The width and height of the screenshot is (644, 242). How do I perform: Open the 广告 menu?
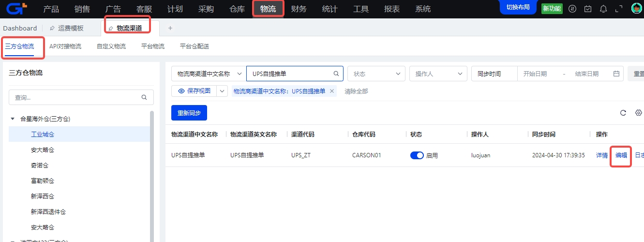tap(113, 9)
